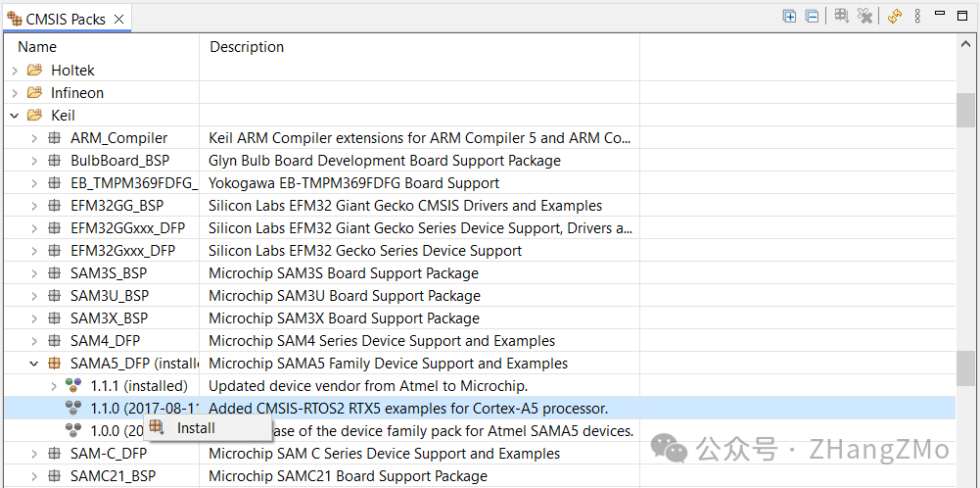
Task: Click the SAM-C_DFP pack icon
Action: (55, 454)
